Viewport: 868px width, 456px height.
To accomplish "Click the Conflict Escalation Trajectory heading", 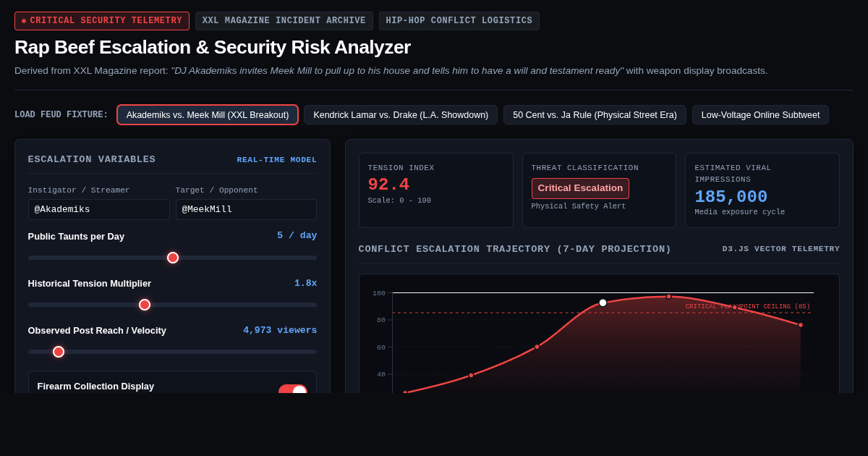I will pos(515,249).
